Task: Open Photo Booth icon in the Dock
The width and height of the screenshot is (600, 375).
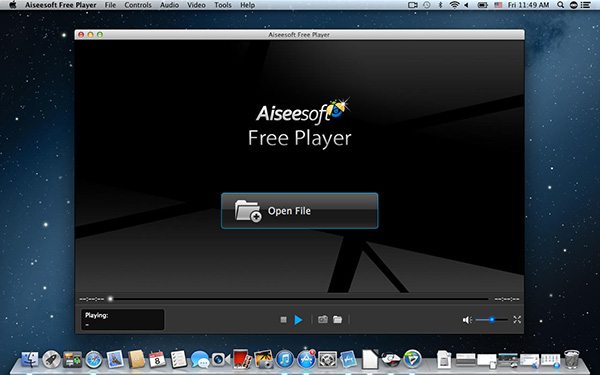Action: point(242,359)
